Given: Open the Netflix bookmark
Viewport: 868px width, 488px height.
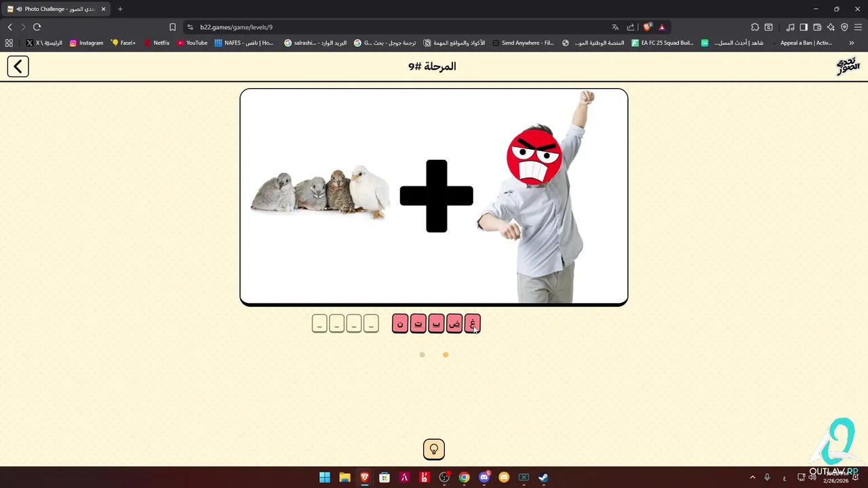Looking at the screenshot, I should [x=157, y=43].
